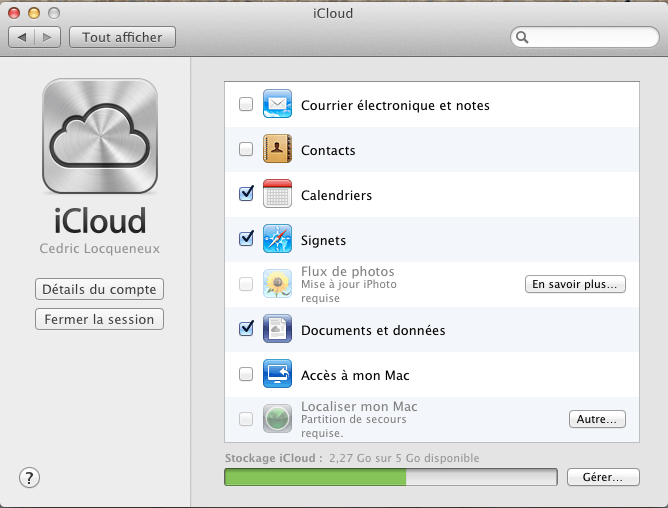Uncheck the Signets checkbox
This screenshot has width=668, height=508.
[x=246, y=239]
